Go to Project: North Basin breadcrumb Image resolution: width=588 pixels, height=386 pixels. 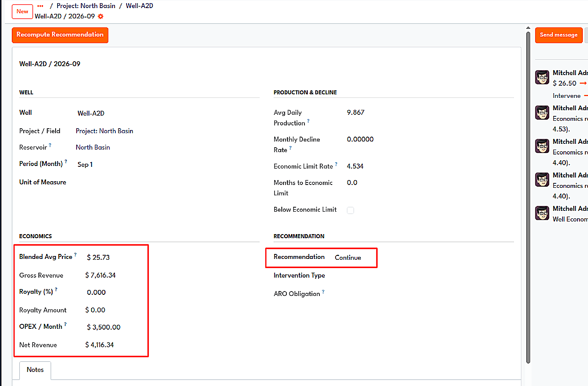(86, 6)
